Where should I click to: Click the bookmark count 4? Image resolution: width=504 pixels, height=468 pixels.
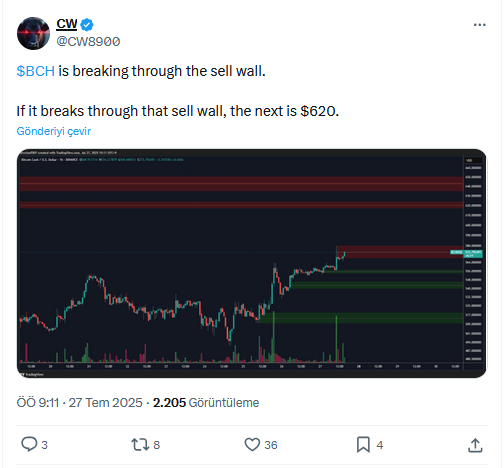pyautogui.click(x=380, y=445)
